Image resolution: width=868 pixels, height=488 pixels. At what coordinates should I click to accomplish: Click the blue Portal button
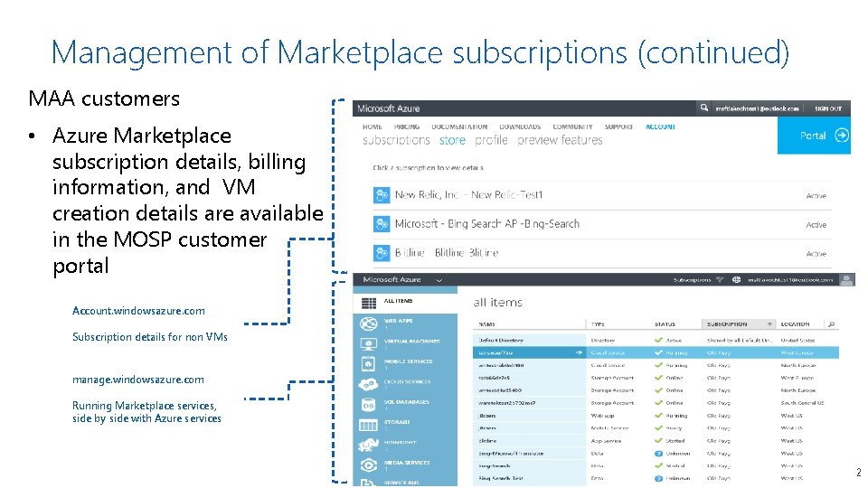814,136
